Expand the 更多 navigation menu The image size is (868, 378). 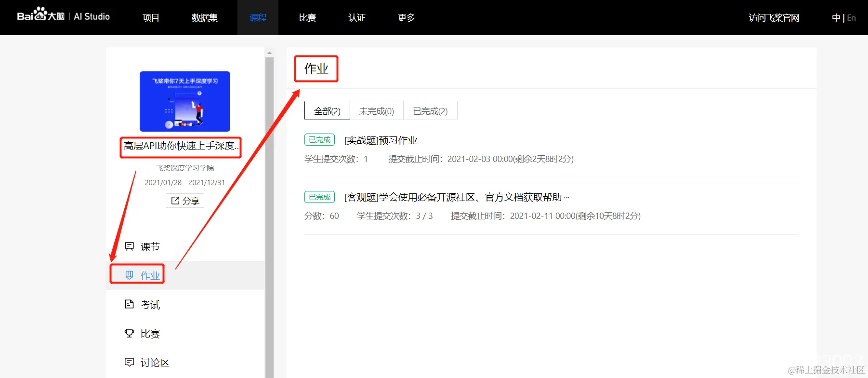[406, 18]
